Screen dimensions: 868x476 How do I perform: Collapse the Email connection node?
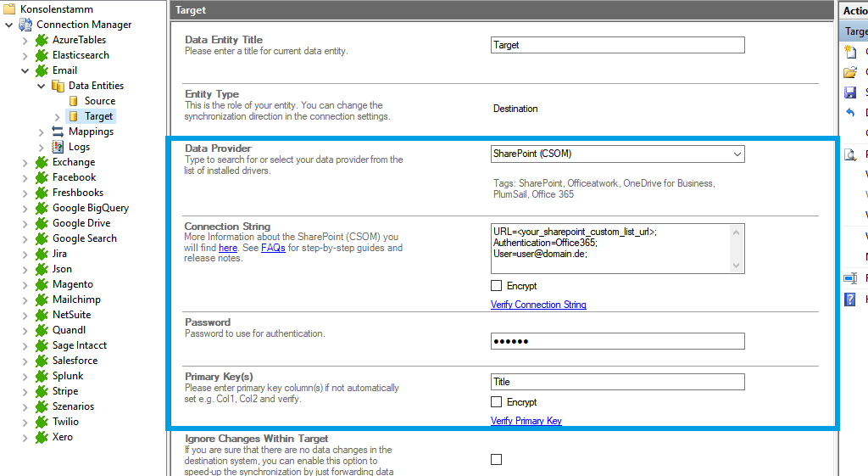click(25, 70)
